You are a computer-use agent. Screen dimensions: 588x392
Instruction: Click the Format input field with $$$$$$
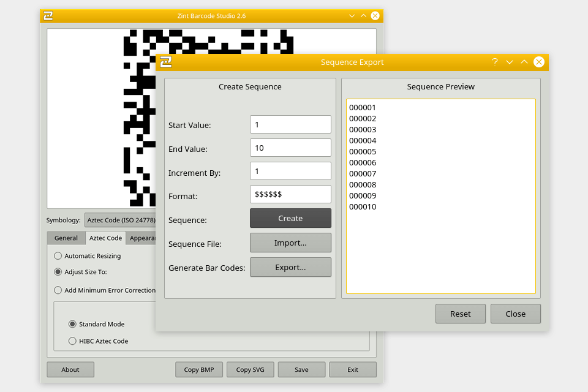click(290, 194)
